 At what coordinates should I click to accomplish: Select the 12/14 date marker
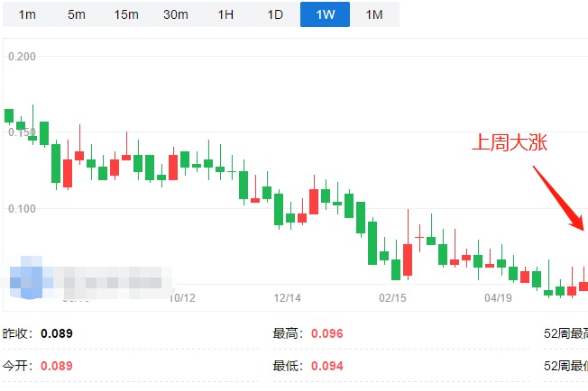coord(287,296)
